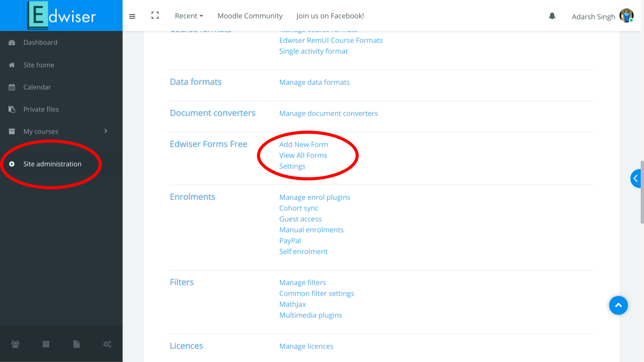Viewport: 644px width, 362px height.
Task: Open PayPal enrolment link
Action: coord(290,241)
